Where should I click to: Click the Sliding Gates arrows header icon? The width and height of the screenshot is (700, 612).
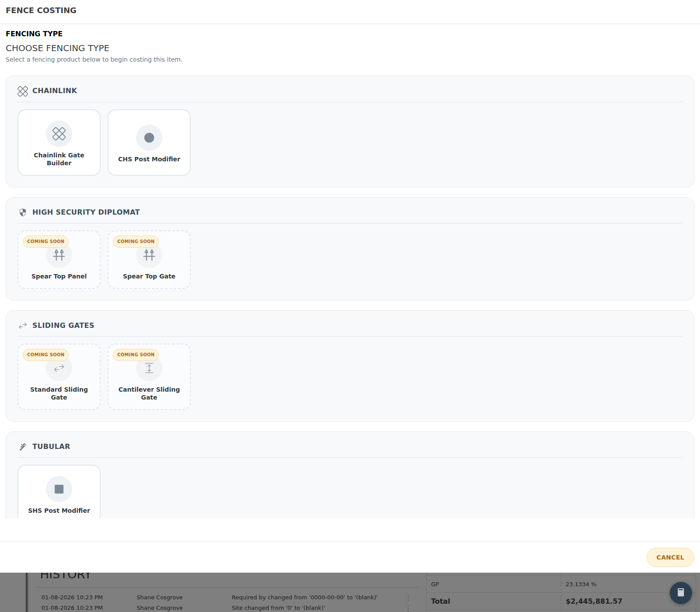23,326
